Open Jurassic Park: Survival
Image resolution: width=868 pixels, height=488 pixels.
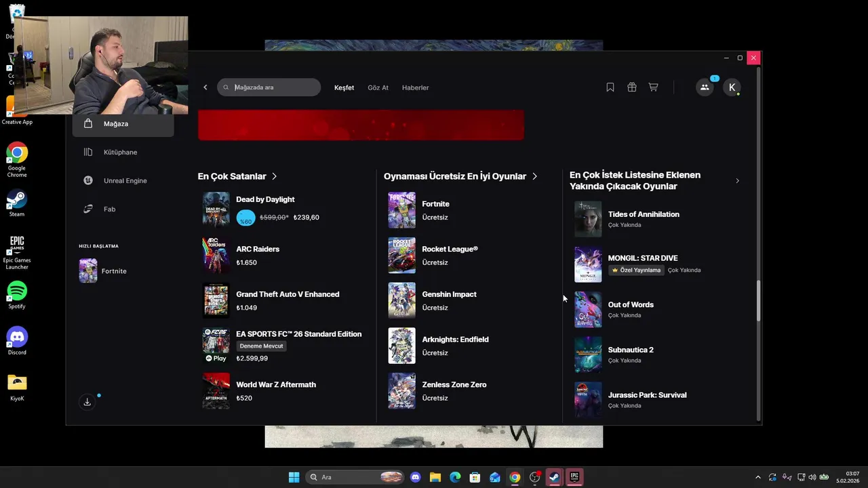click(x=656, y=400)
